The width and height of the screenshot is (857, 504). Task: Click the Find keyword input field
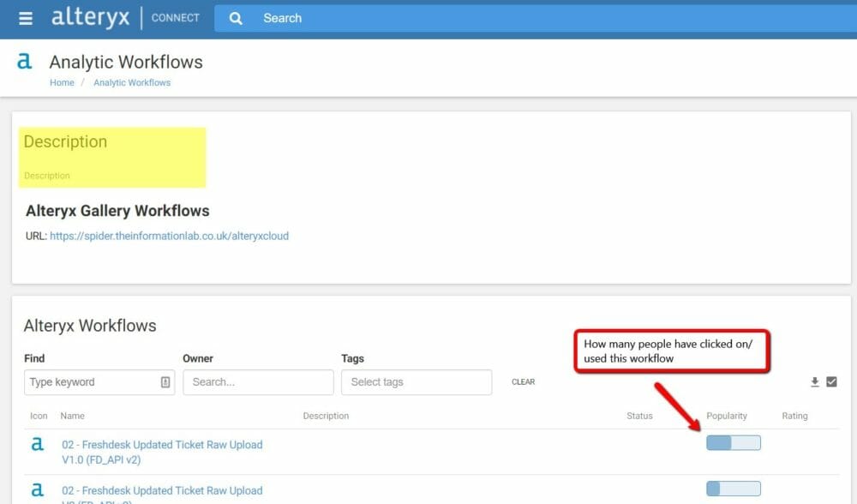99,382
